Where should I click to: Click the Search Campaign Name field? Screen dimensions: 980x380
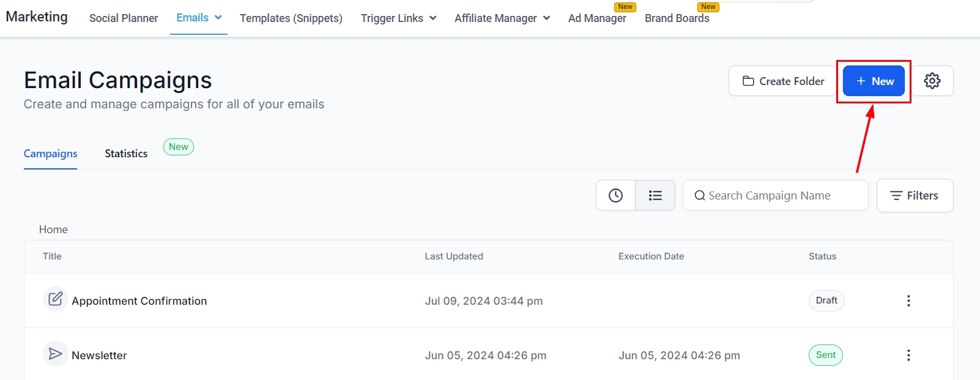tap(775, 195)
